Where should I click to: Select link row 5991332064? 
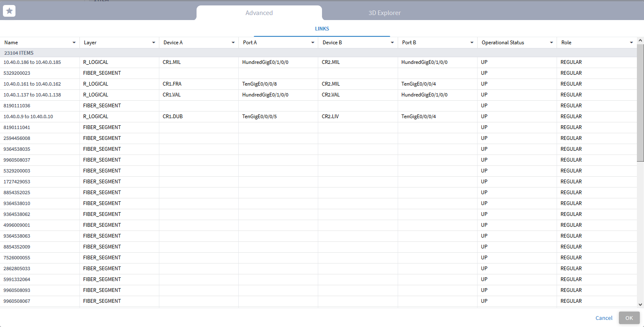318,279
